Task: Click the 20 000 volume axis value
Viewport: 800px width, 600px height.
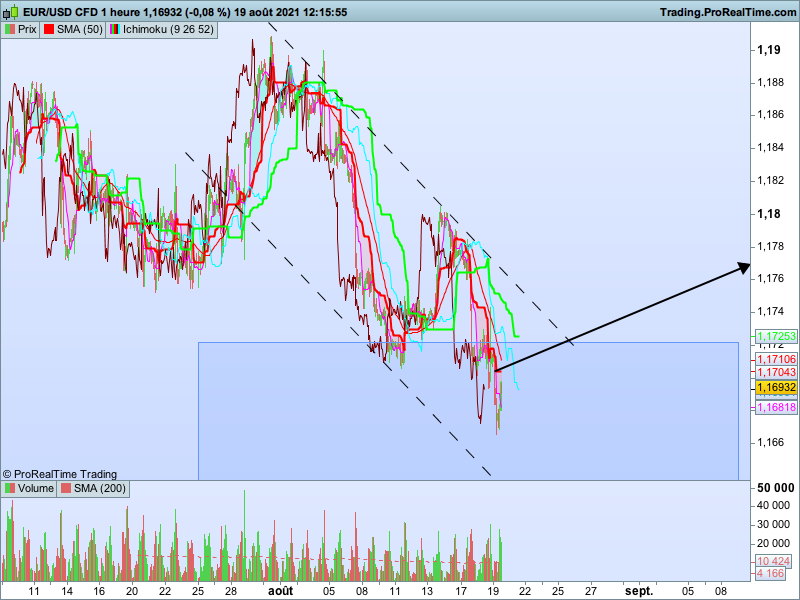Action: (773, 543)
